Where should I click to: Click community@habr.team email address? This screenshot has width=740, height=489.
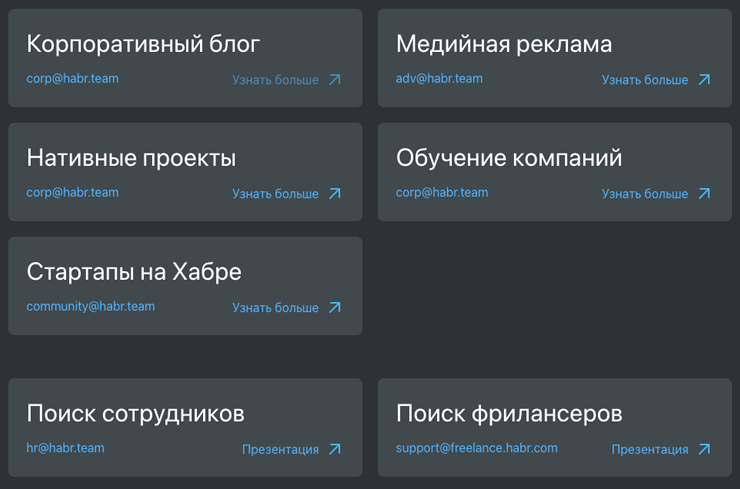coord(90,306)
